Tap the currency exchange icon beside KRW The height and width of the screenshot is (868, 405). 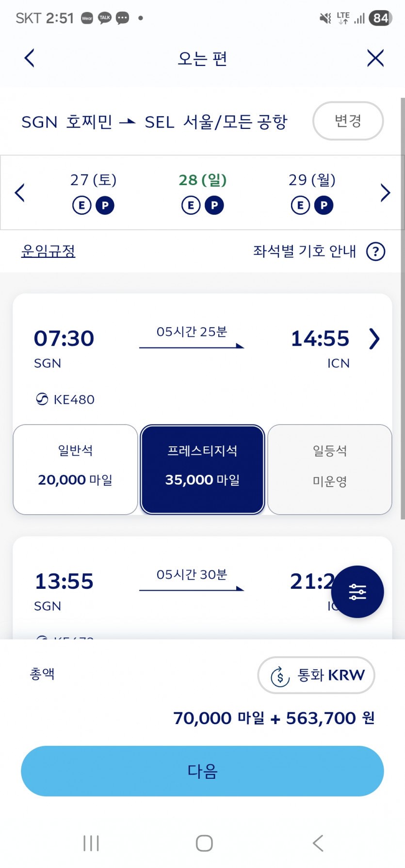pyautogui.click(x=280, y=676)
